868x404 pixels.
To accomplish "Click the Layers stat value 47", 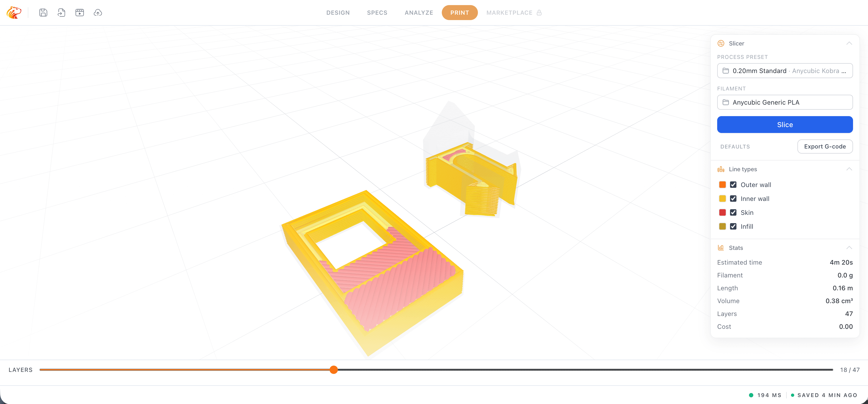I will [849, 313].
